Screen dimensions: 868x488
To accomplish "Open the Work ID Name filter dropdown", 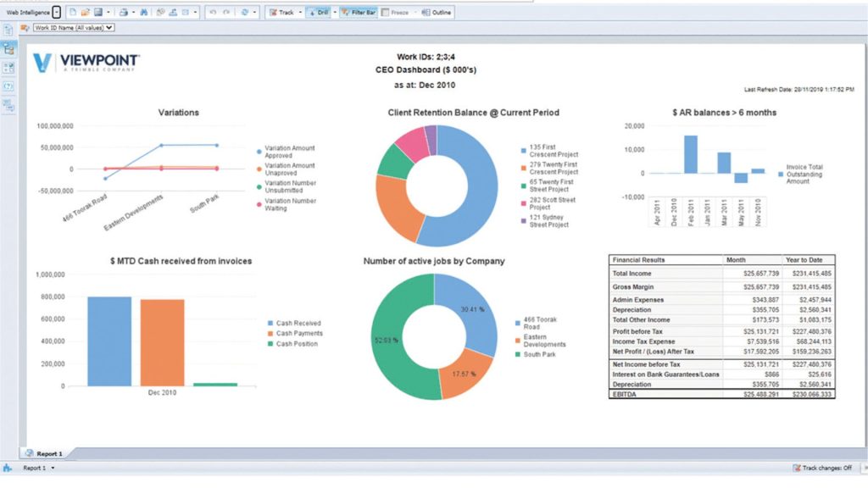I will point(74,28).
